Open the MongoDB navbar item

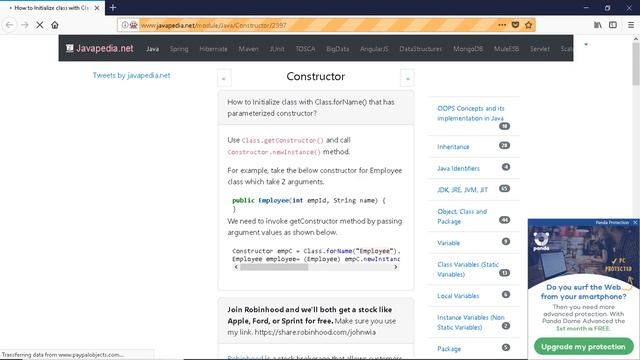tap(468, 49)
